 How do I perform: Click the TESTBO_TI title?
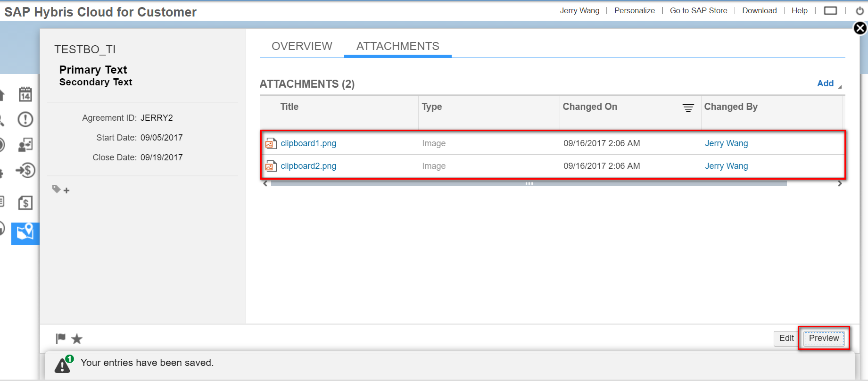pyautogui.click(x=85, y=50)
